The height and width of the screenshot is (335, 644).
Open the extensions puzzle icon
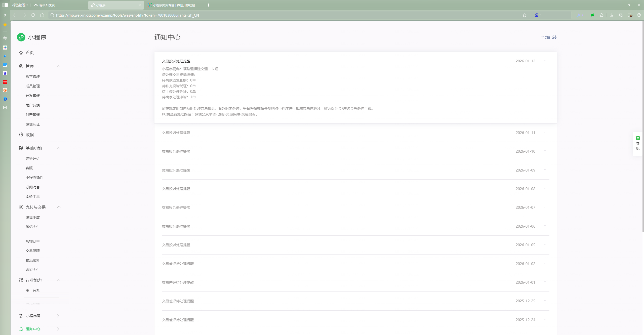pos(601,15)
